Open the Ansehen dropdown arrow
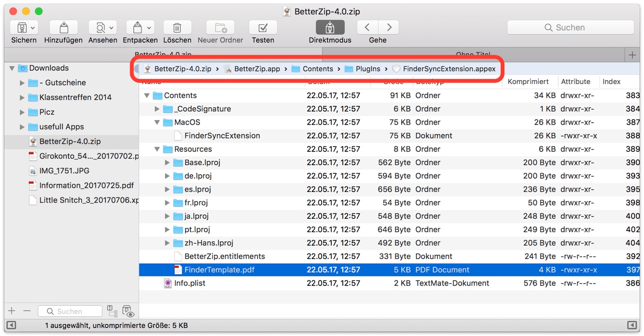The width and height of the screenshot is (644, 336). click(111, 28)
